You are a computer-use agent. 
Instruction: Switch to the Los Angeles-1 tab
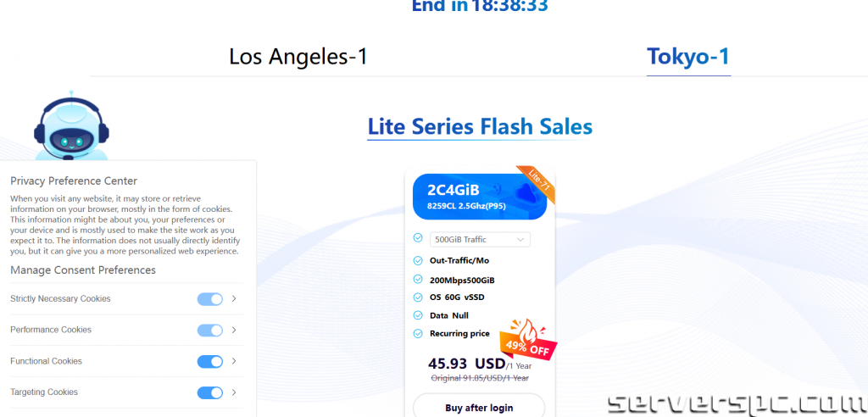(x=298, y=57)
